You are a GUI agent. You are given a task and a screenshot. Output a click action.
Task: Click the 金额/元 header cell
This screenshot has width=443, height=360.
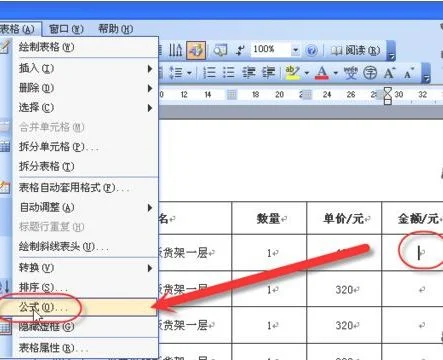point(413,218)
